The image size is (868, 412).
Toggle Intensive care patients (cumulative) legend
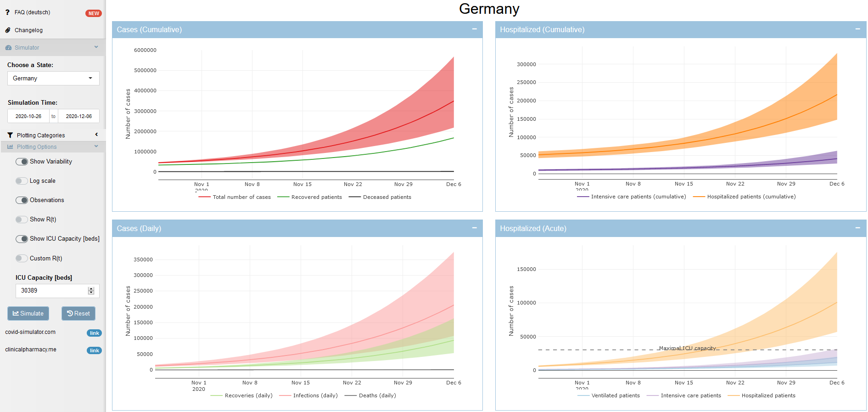click(x=632, y=197)
